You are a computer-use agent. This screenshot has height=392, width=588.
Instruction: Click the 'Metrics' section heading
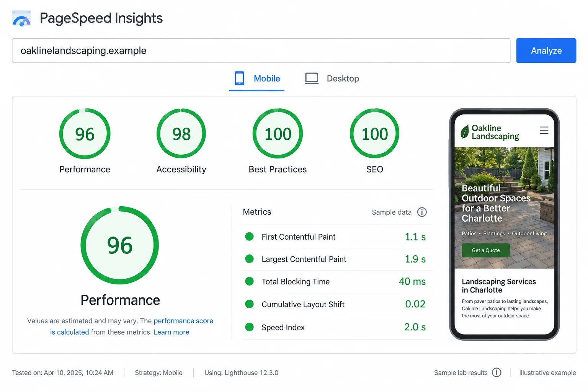point(257,212)
